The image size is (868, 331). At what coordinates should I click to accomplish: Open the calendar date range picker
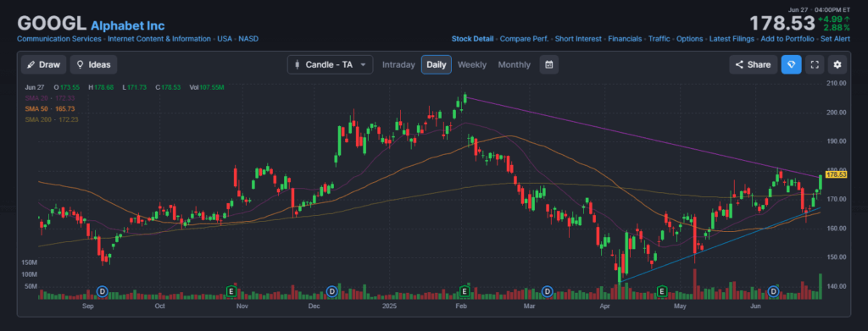click(549, 64)
